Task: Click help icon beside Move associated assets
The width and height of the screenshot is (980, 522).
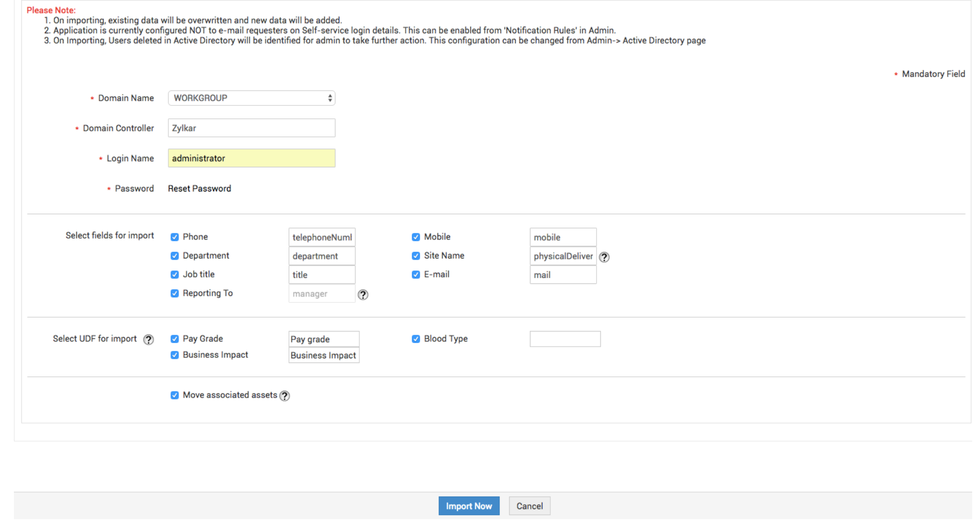Action: click(285, 396)
